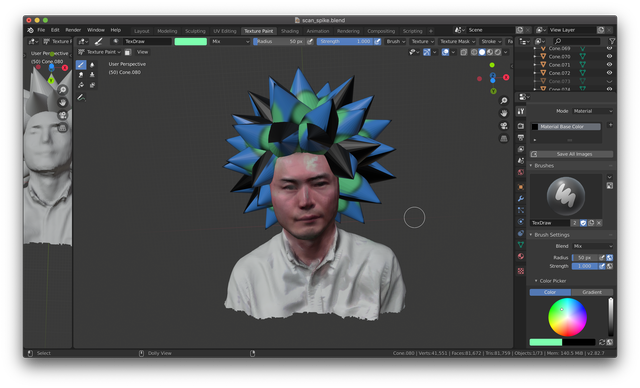
Task: Switch to Shading workspace tab
Action: pyautogui.click(x=290, y=31)
